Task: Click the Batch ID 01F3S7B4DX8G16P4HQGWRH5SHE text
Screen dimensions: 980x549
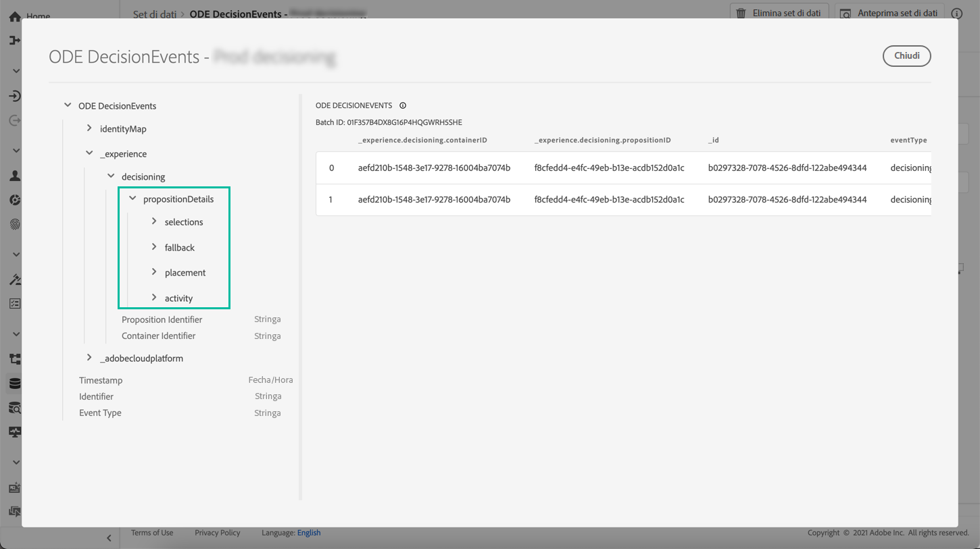Action: (389, 122)
